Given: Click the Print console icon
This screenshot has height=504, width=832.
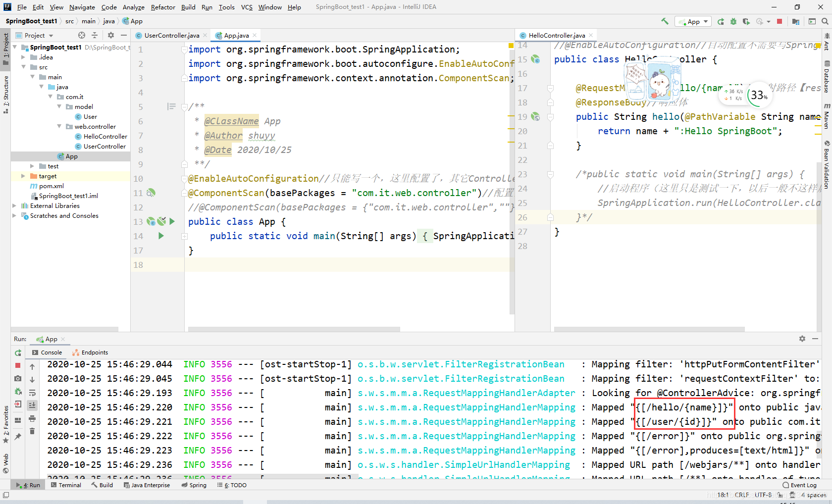Looking at the screenshot, I should click(32, 418).
